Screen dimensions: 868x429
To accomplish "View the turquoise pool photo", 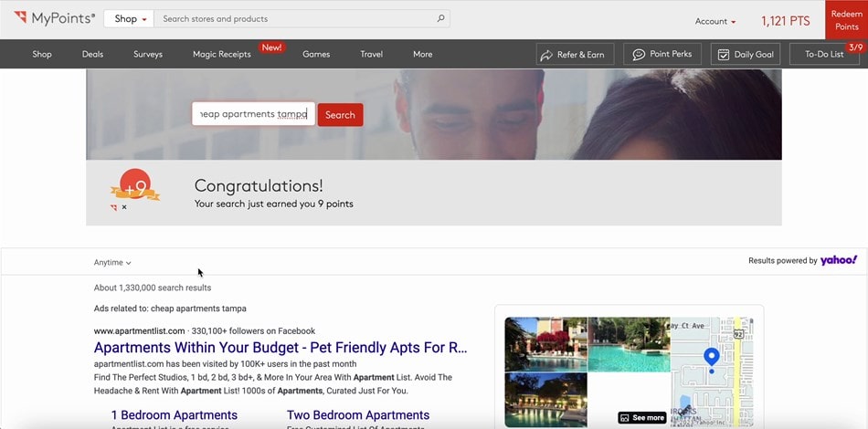I will pyautogui.click(x=629, y=344).
